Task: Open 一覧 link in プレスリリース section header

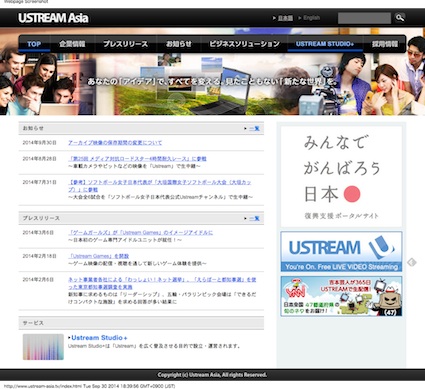Action: 254,218
